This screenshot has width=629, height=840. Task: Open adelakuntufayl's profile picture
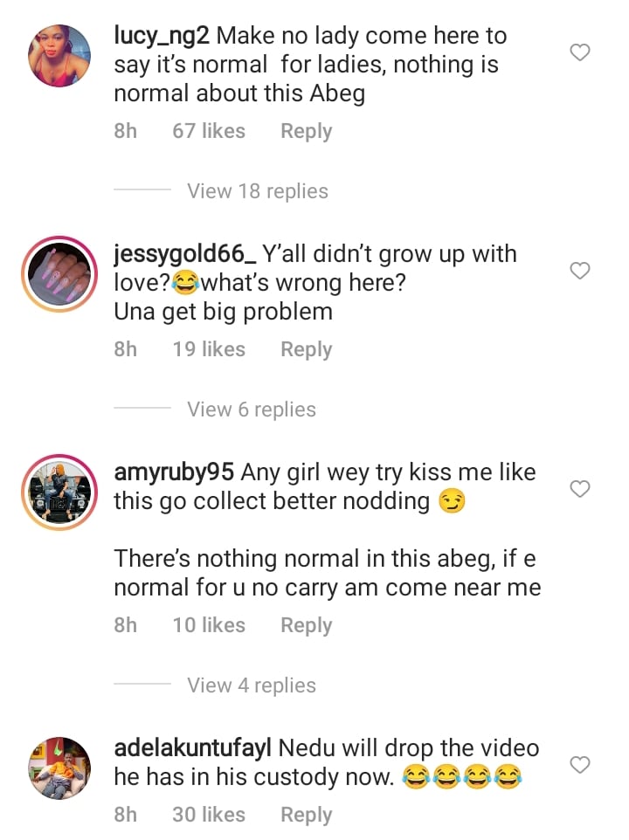coord(60,768)
